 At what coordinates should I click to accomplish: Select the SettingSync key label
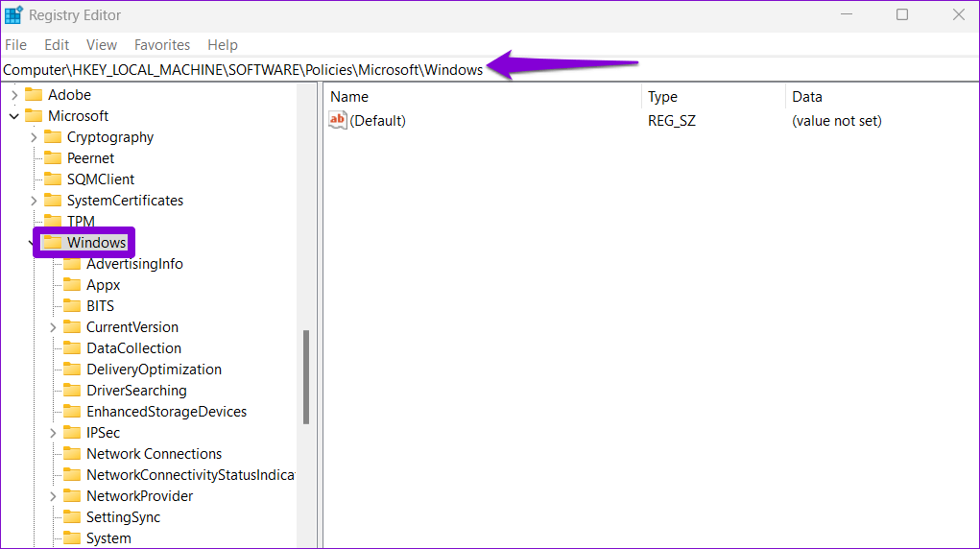(123, 517)
